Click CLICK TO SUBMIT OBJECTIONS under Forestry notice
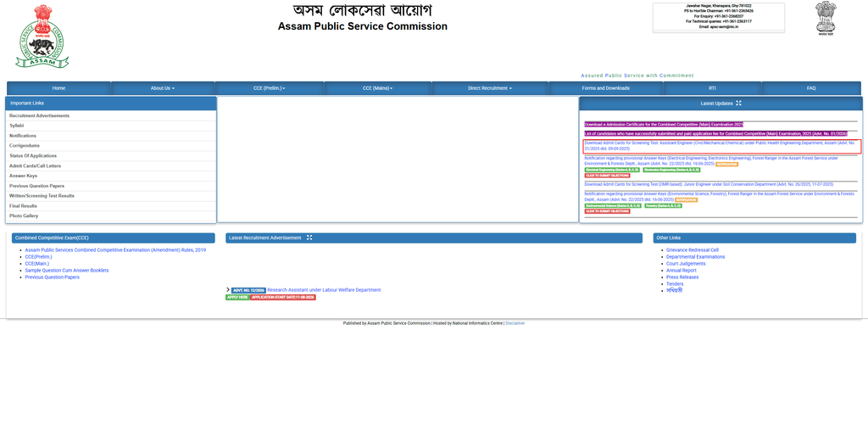 tap(607, 211)
